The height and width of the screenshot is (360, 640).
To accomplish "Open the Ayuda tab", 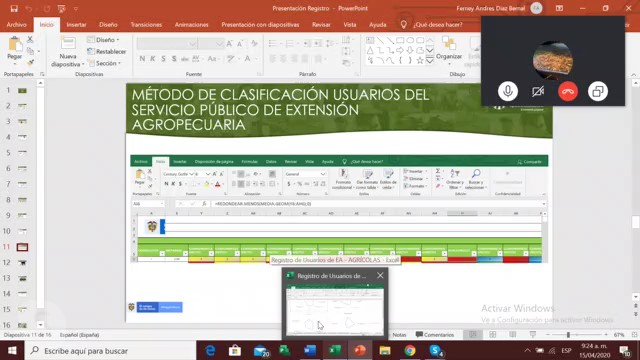I will (x=378, y=24).
